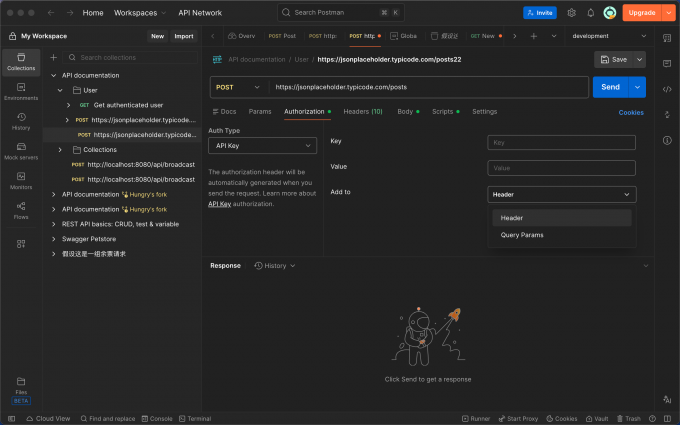Select the Header option in list

pyautogui.click(x=562, y=218)
